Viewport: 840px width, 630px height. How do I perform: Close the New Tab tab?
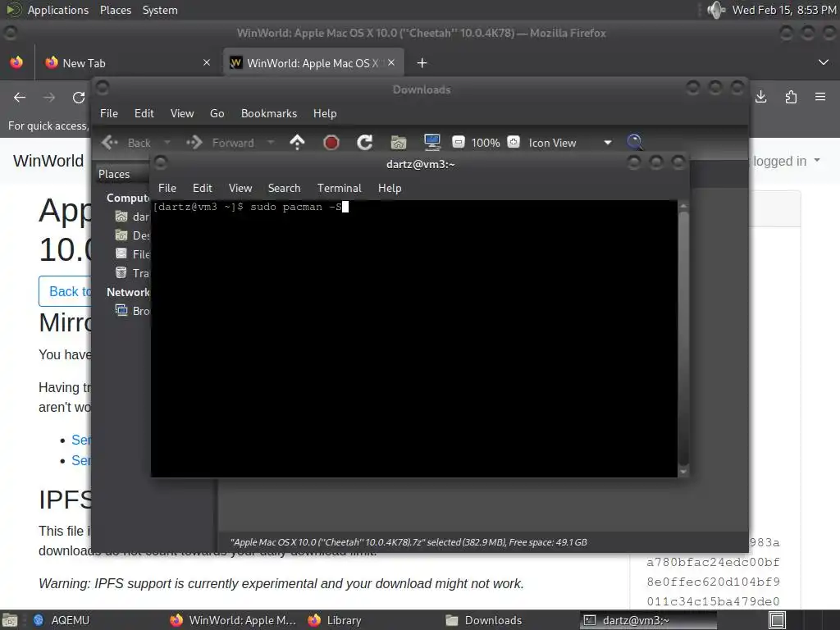coord(207,62)
